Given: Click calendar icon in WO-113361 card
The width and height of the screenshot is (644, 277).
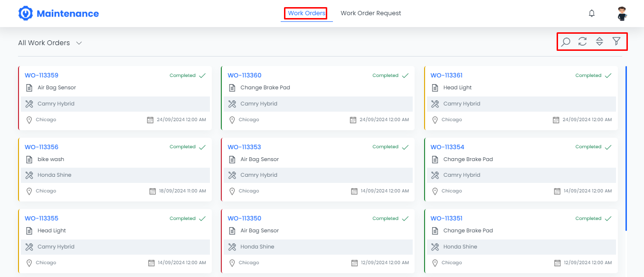Looking at the screenshot, I should pos(556,120).
